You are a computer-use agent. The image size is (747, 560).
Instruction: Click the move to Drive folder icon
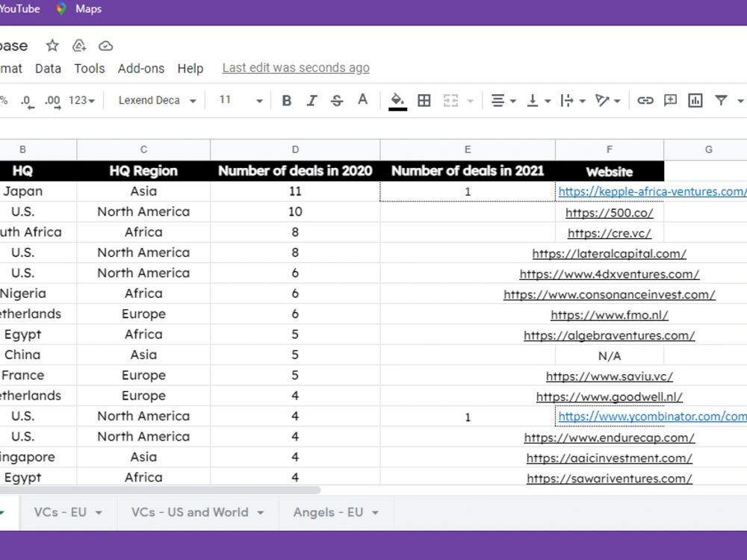coord(79,46)
